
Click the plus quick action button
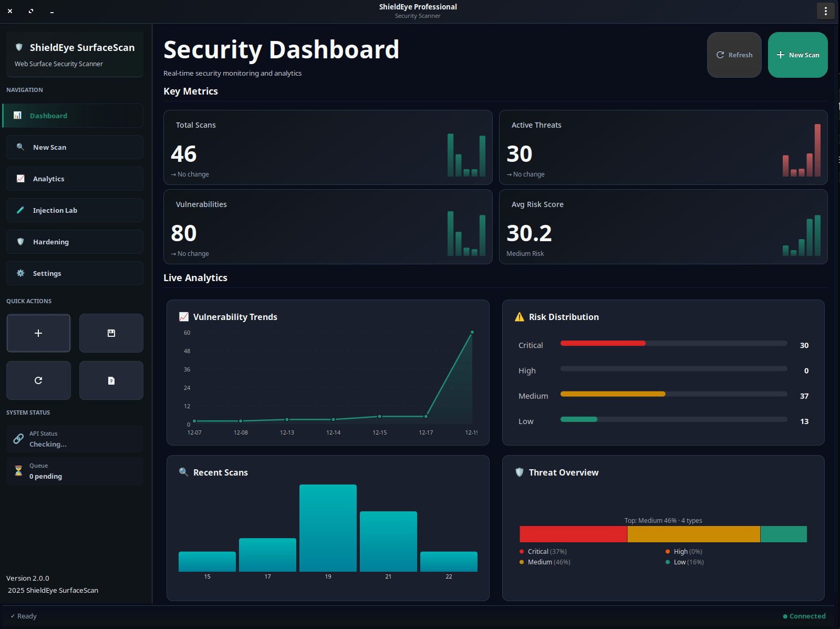click(38, 333)
